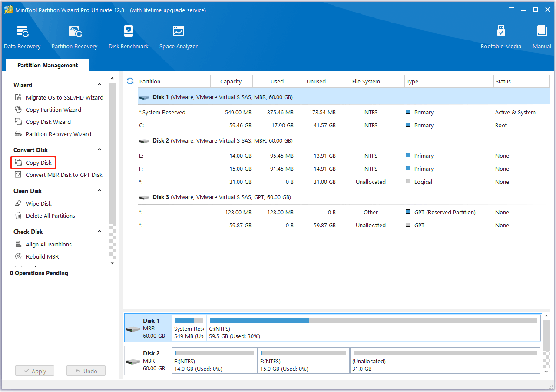Image resolution: width=556 pixels, height=392 pixels.
Task: Click the refresh icon beside the Partition header
Action: pos(130,81)
